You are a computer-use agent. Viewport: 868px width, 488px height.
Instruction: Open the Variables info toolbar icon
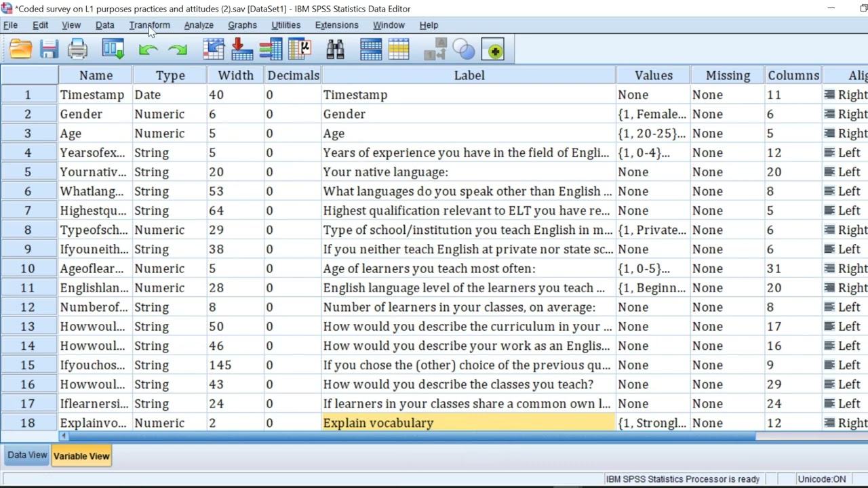click(271, 49)
